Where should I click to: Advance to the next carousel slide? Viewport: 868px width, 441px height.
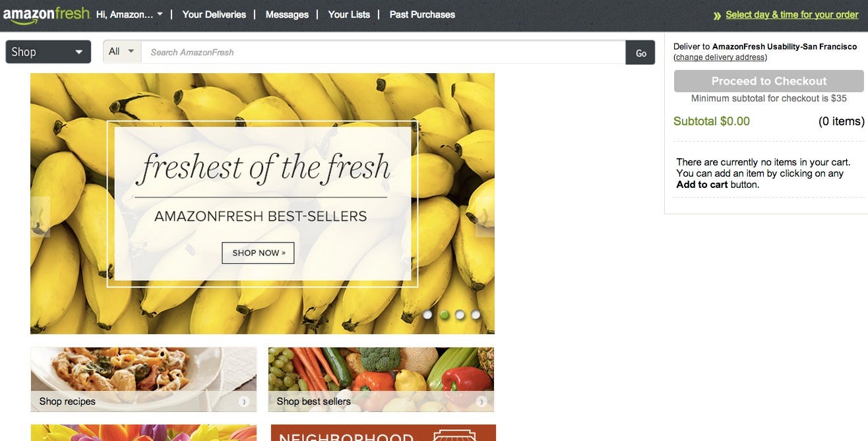pyautogui.click(x=485, y=216)
